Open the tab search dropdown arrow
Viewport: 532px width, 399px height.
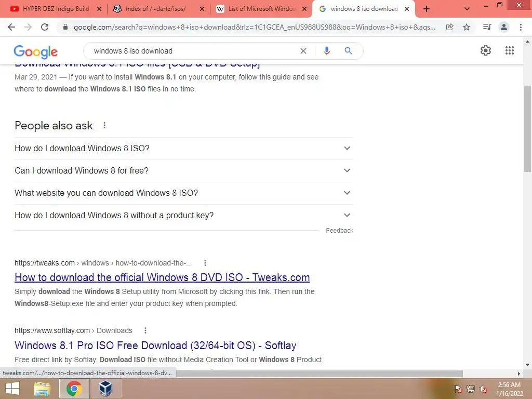[467, 9]
